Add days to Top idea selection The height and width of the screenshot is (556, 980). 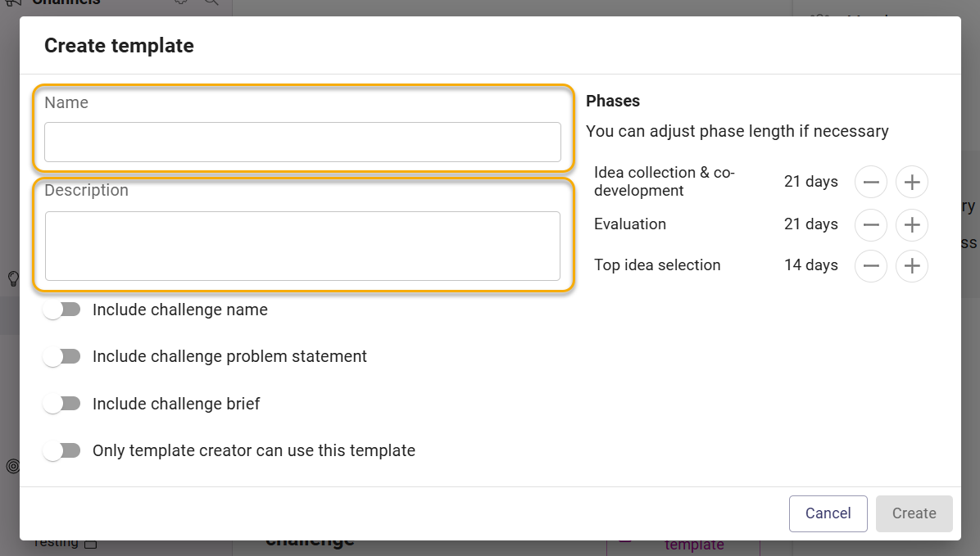pyautogui.click(x=912, y=265)
